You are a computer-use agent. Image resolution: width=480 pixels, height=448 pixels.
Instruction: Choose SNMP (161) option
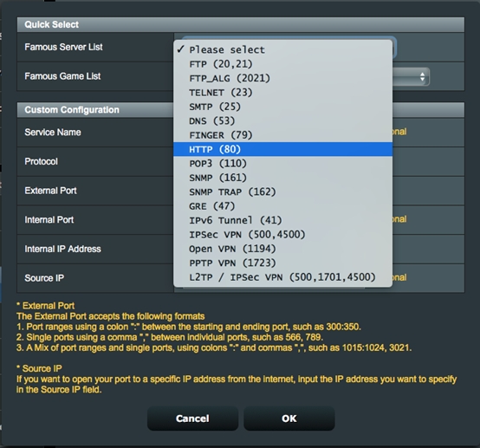point(282,178)
